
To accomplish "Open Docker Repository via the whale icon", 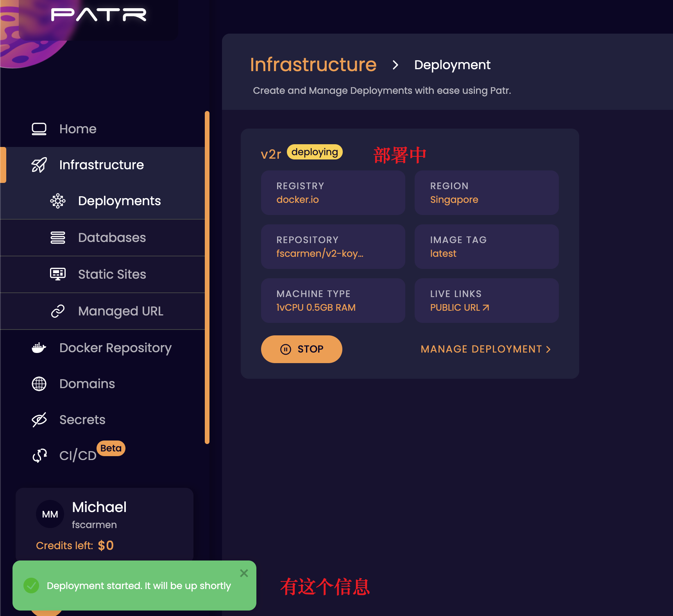I will coord(39,347).
